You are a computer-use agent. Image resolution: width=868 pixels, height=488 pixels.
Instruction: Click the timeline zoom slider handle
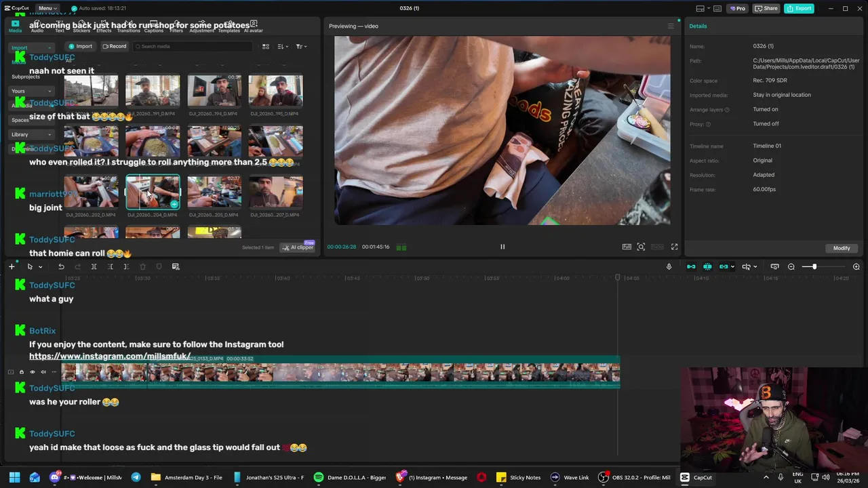814,266
